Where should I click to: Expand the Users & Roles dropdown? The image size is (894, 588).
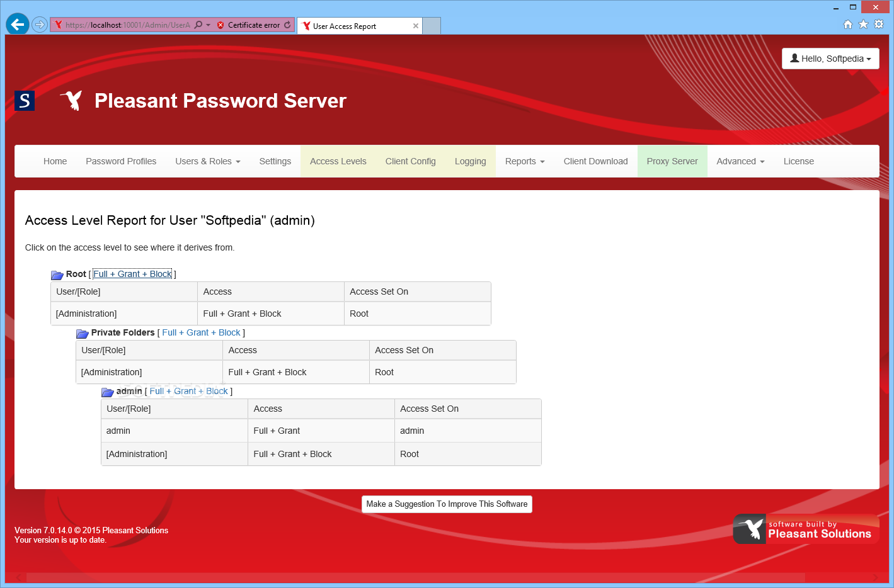[208, 161]
